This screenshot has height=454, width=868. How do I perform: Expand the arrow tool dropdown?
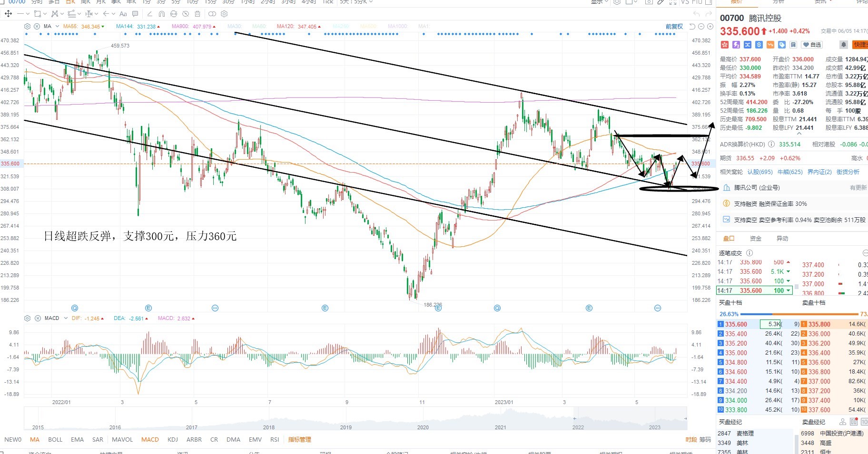[x=112, y=14]
